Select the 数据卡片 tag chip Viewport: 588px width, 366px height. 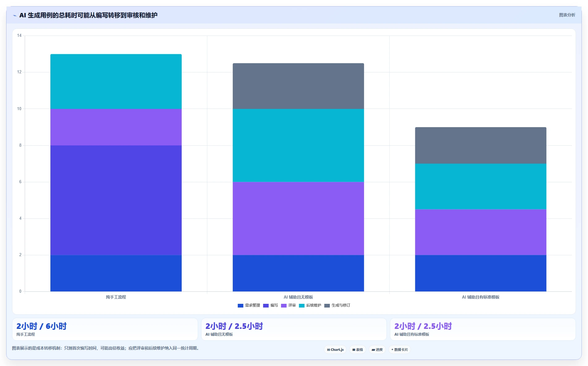[400, 350]
